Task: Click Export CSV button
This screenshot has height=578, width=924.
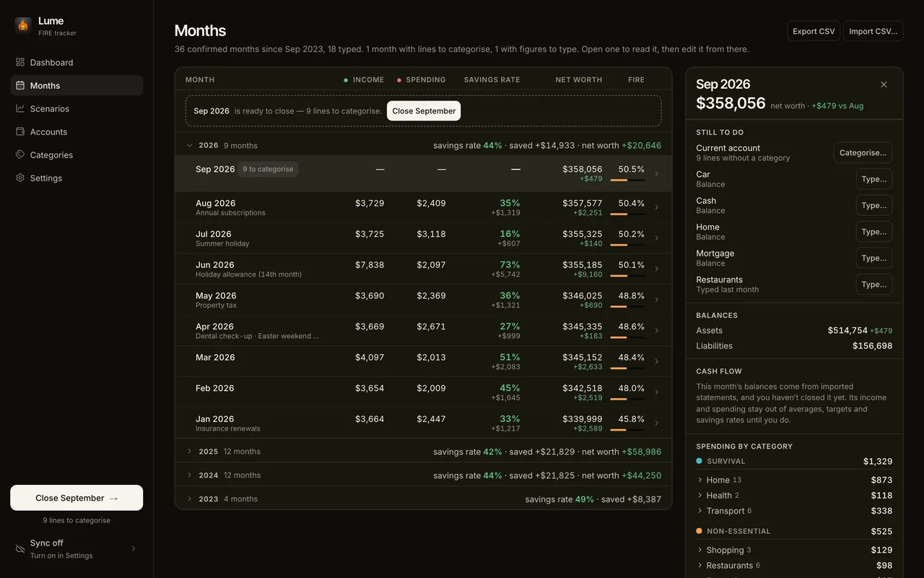Action: pyautogui.click(x=814, y=31)
